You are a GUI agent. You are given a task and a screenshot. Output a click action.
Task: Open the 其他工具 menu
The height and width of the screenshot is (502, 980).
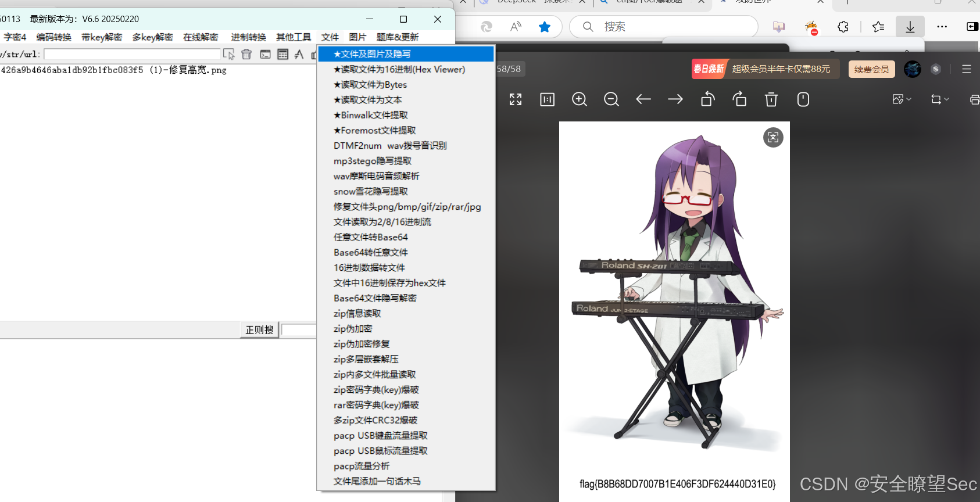[294, 37]
